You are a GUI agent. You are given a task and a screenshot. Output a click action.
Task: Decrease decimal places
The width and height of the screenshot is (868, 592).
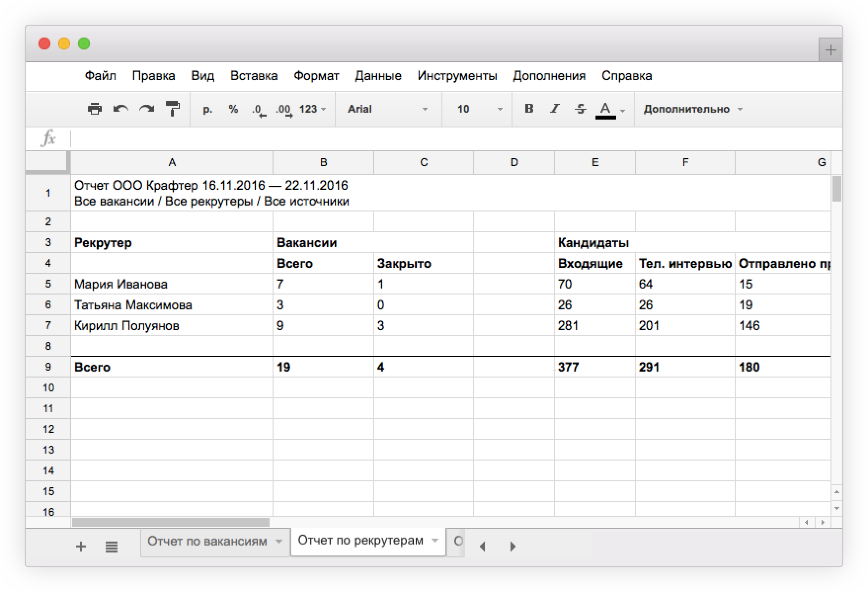[x=259, y=110]
